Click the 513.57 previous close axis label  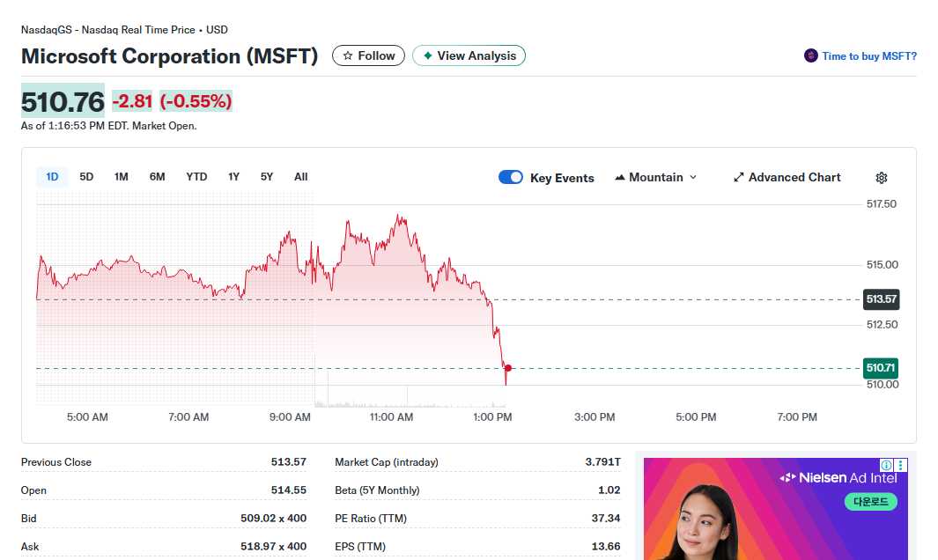881,299
